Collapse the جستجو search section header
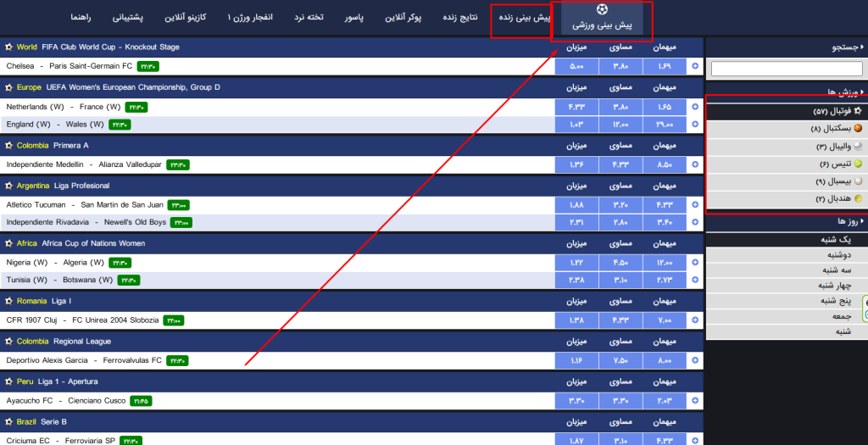The image size is (868, 445). pos(787,47)
